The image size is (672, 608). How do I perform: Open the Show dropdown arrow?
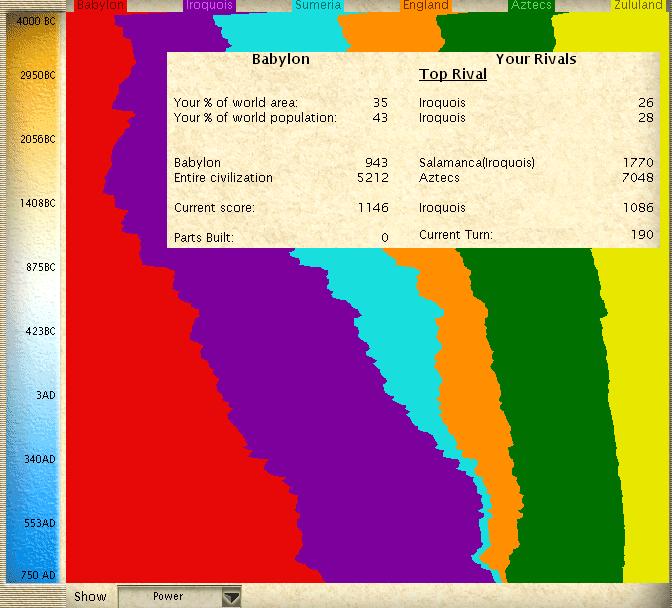pyautogui.click(x=231, y=597)
